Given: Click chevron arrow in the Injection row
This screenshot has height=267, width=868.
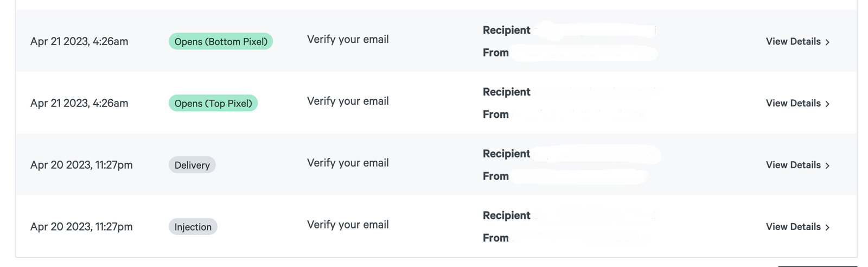Looking at the screenshot, I should (827, 227).
